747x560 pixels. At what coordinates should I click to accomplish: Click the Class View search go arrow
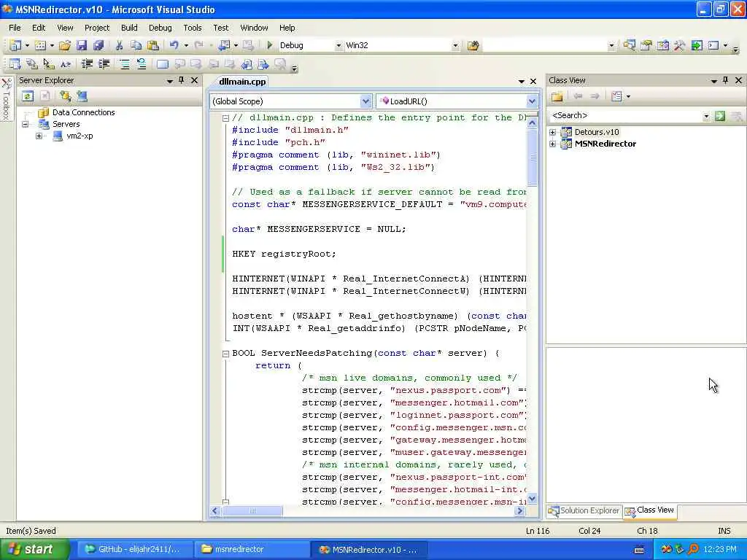pos(720,116)
